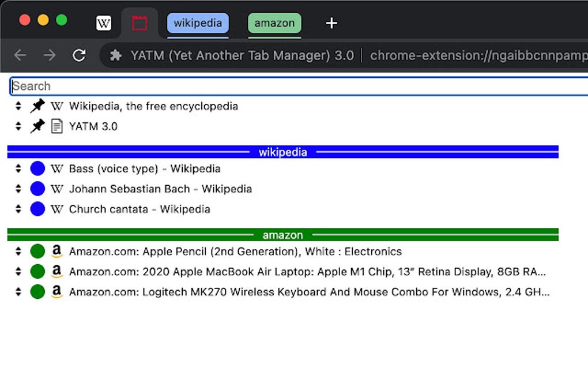Click the extension puzzle piece icon
Image resolution: width=588 pixels, height=368 pixels.
(x=116, y=55)
